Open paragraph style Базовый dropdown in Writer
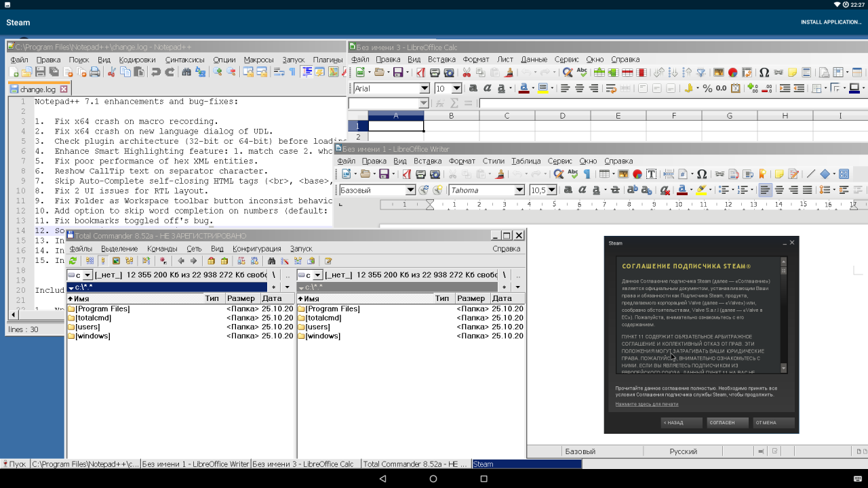 [410, 190]
